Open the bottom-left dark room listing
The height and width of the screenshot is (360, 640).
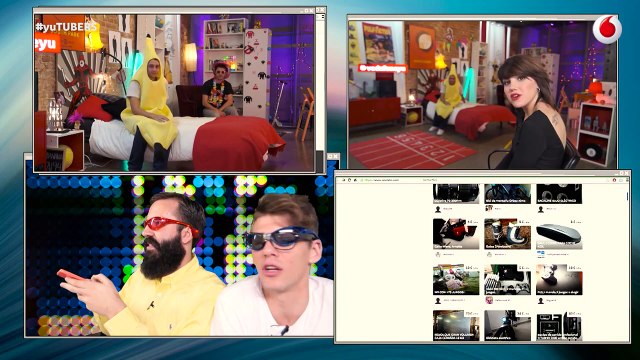456,325
